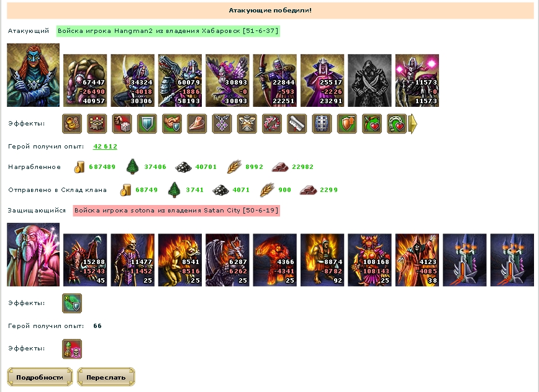Click the orange arrow shield effect icon

tap(347, 124)
